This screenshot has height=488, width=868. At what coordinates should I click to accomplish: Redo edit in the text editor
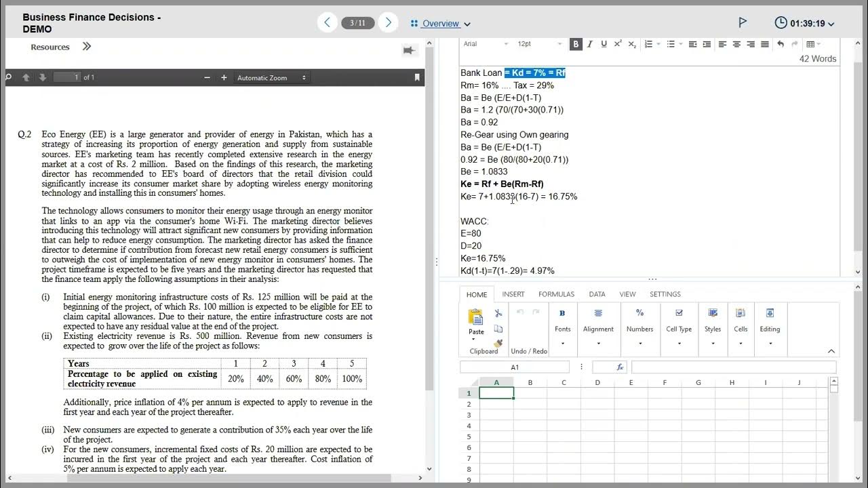795,44
